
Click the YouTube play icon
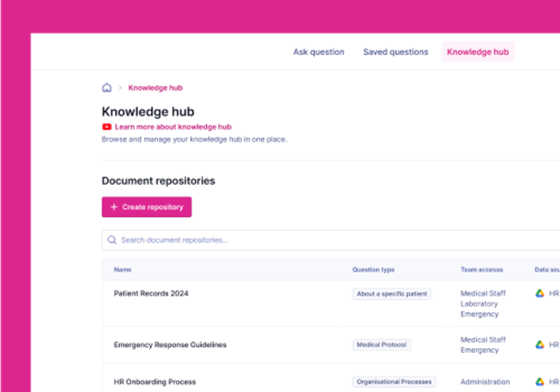tap(107, 126)
